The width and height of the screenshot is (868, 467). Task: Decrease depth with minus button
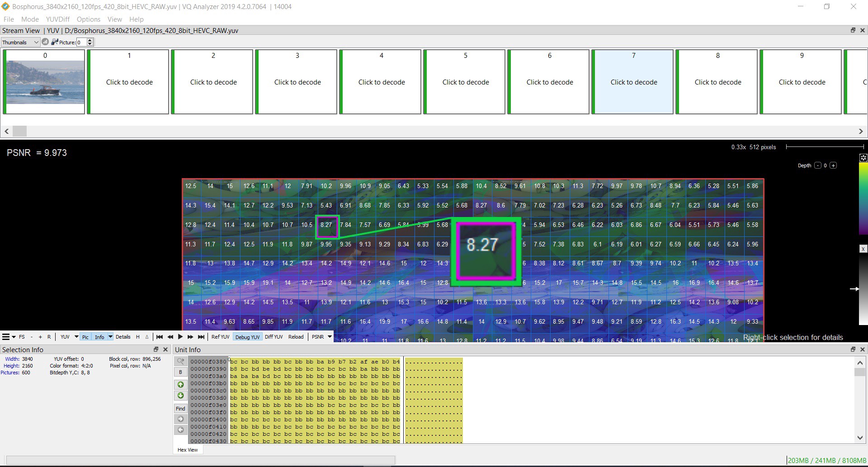(818, 165)
